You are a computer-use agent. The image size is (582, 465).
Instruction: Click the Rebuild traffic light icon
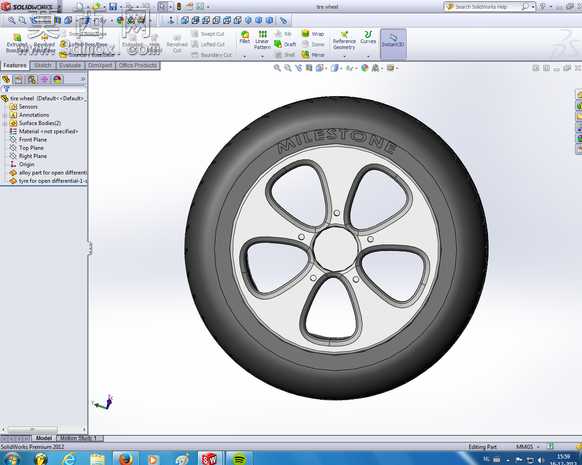179,6
